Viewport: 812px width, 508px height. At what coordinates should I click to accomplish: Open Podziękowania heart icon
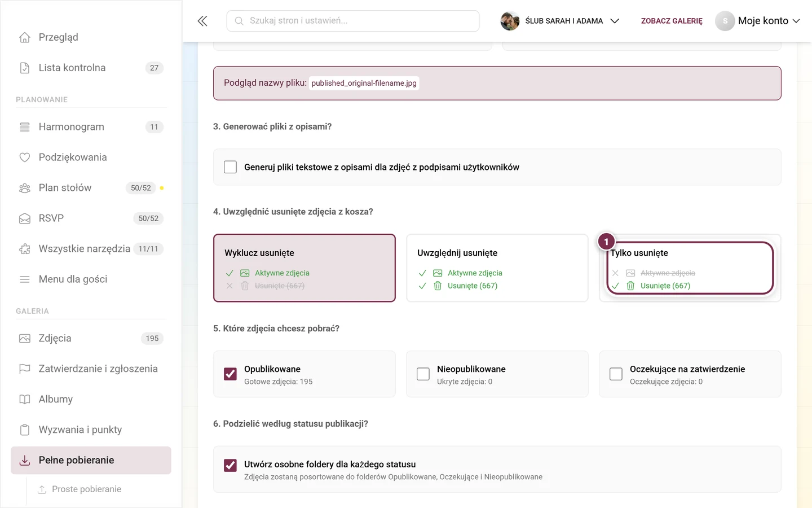pos(25,157)
